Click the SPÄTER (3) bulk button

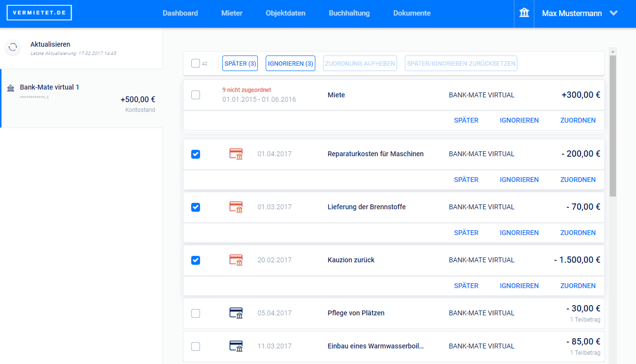(x=240, y=63)
